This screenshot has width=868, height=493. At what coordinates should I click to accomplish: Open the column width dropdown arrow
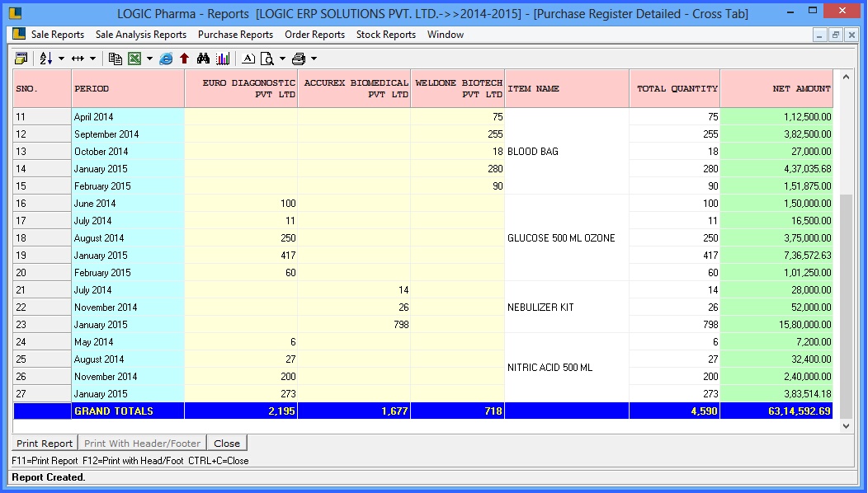(x=92, y=59)
